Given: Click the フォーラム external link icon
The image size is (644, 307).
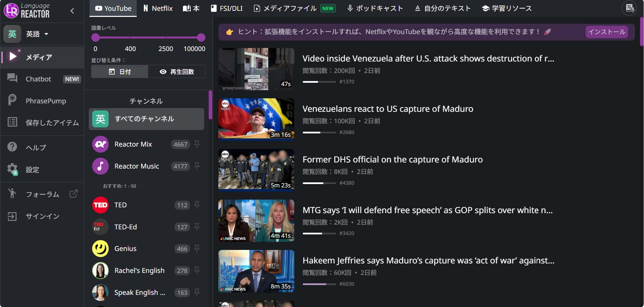Looking at the screenshot, I should [74, 194].
